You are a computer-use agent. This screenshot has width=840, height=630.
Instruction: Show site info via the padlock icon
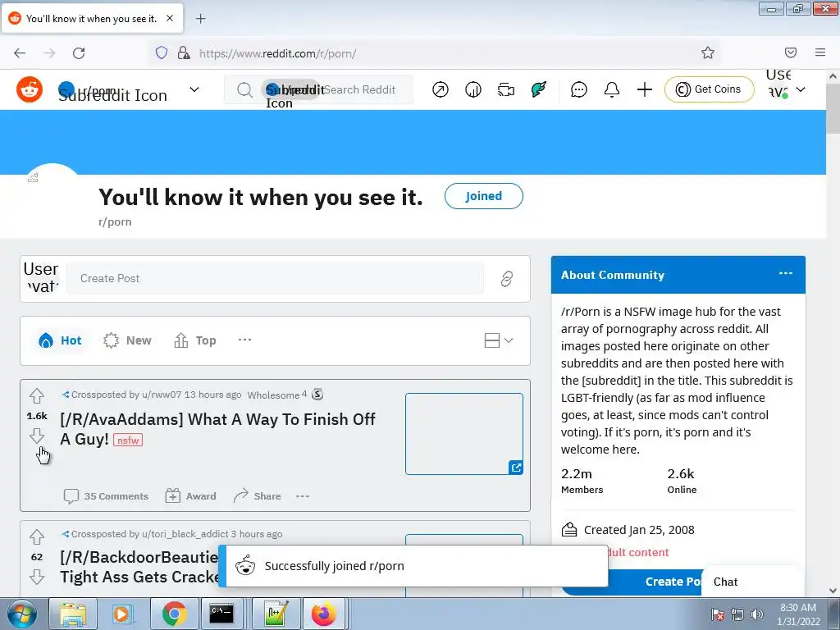click(184, 52)
